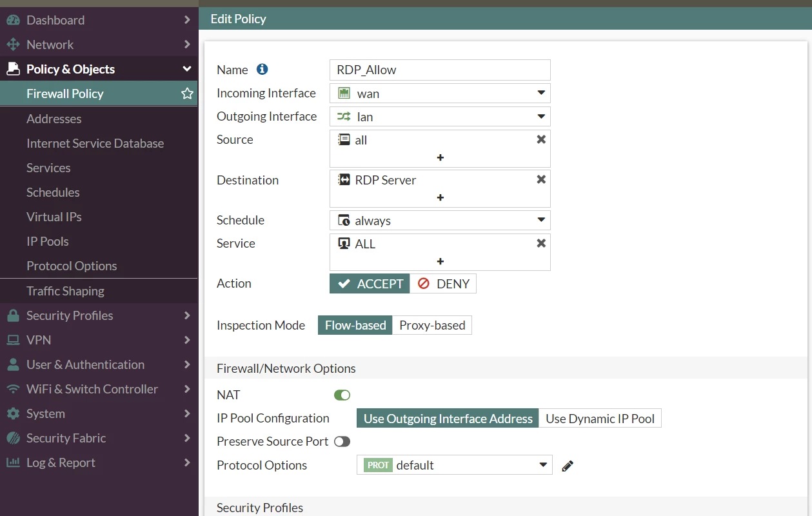Click the always schedule clock icon

pos(344,221)
